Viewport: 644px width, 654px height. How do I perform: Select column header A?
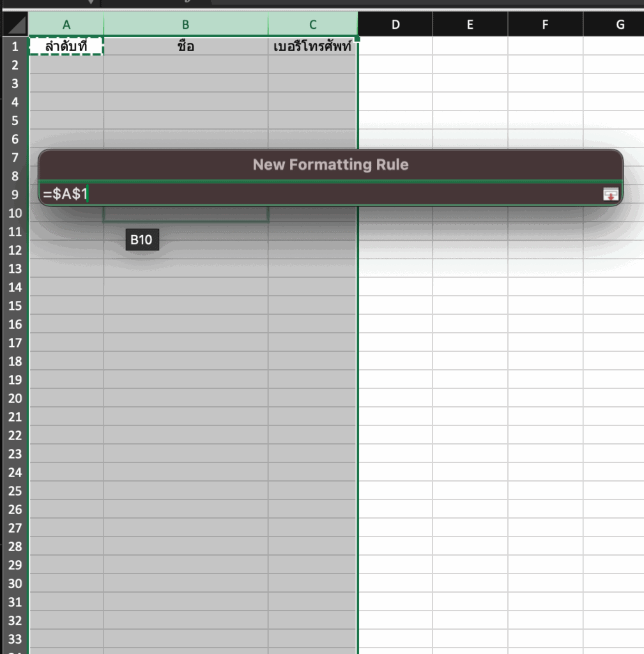tap(66, 24)
